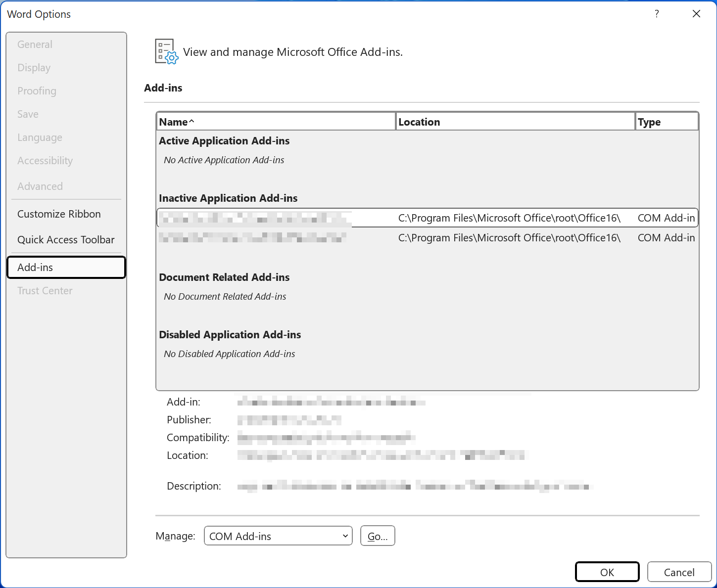Click the Help question mark icon
Image resolution: width=717 pixels, height=588 pixels.
coord(657,14)
